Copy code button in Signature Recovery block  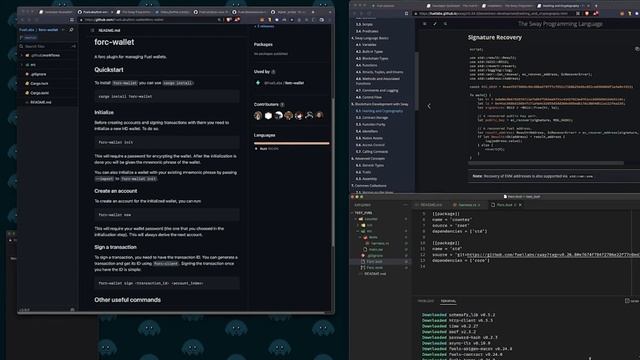pyautogui.click(x=637, y=49)
